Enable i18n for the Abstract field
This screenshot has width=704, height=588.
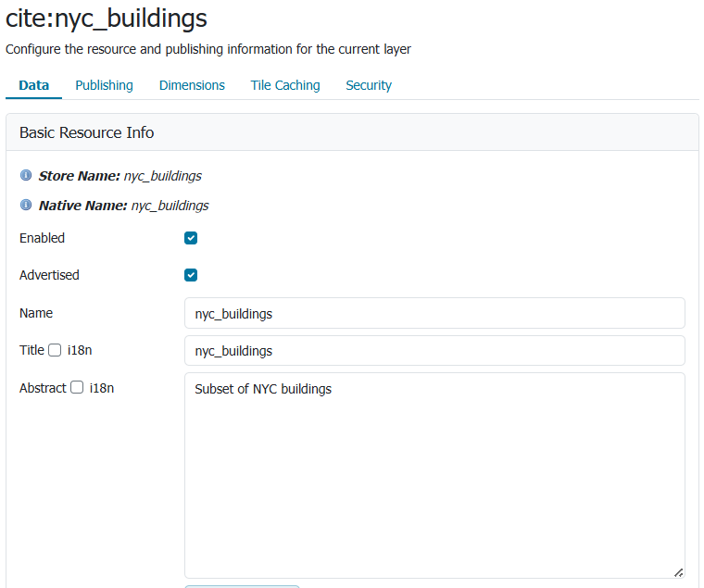[77, 387]
